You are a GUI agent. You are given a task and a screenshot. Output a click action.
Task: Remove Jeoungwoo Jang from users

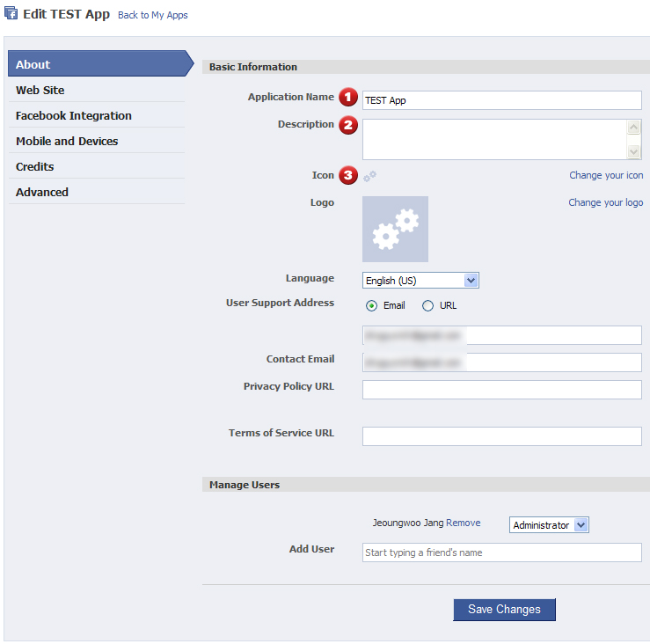[463, 523]
